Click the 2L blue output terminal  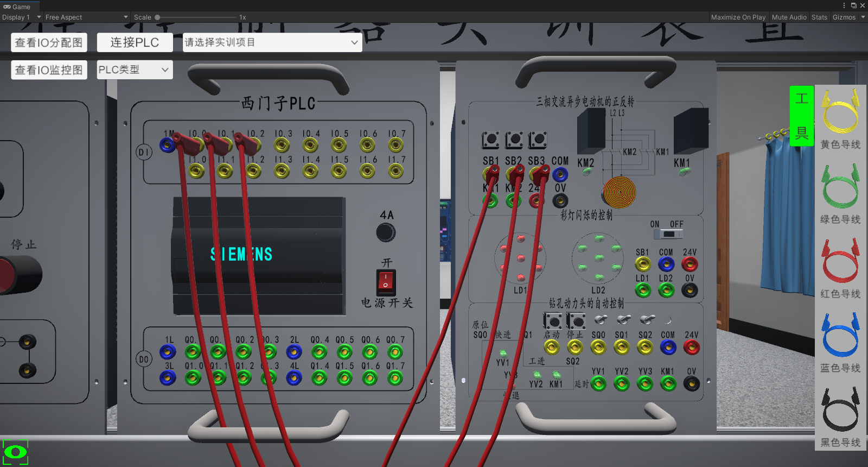coord(294,352)
